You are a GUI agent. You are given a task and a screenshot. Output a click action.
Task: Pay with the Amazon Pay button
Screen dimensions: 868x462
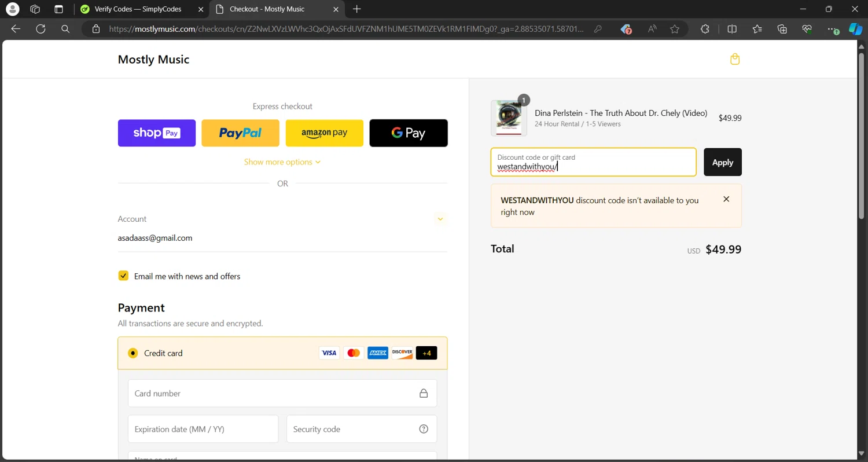tap(325, 133)
